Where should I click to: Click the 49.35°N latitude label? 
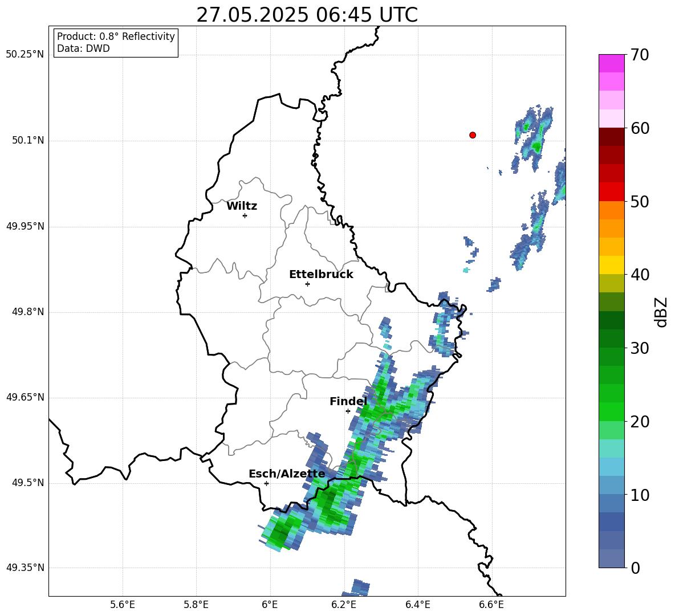coord(25,568)
